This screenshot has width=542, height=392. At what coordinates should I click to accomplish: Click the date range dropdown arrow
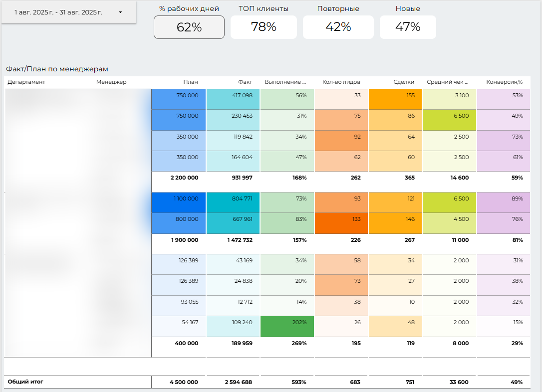120,12
